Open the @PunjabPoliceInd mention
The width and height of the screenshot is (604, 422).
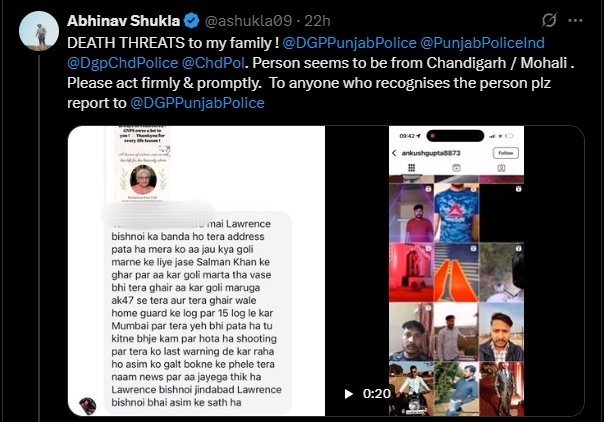pyautogui.click(x=482, y=43)
